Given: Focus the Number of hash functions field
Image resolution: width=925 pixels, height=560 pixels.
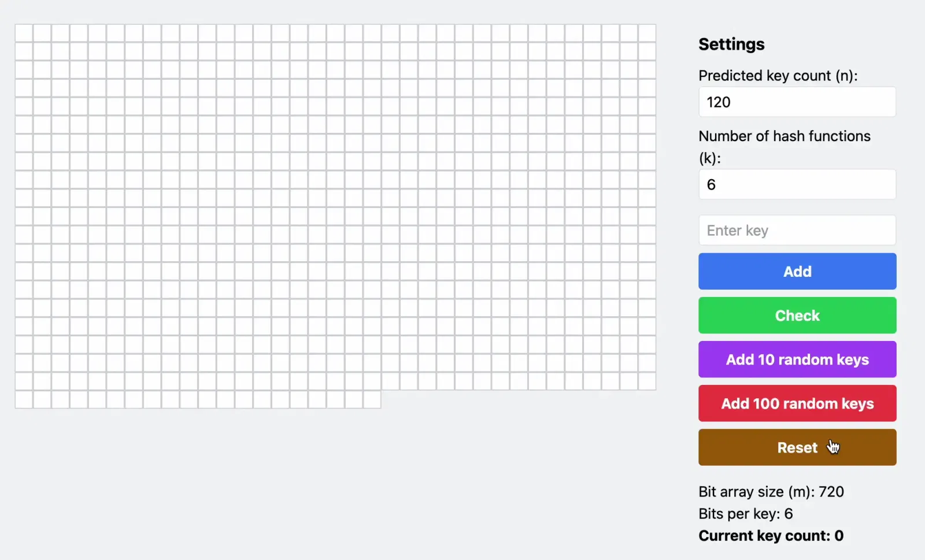Looking at the screenshot, I should pyautogui.click(x=797, y=185).
